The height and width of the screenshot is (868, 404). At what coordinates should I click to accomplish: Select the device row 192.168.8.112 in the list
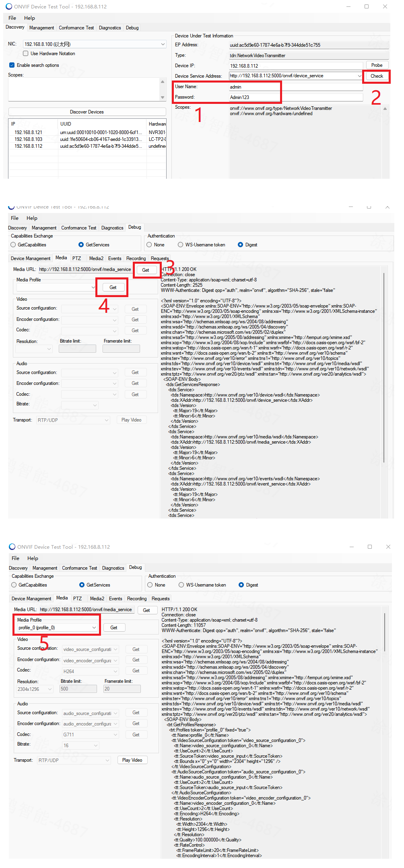[x=87, y=146]
